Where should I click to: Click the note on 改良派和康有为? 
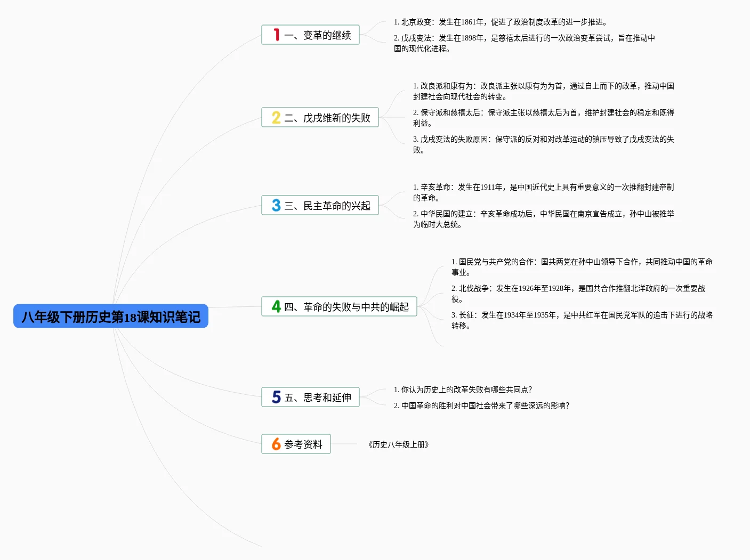pyautogui.click(x=544, y=91)
